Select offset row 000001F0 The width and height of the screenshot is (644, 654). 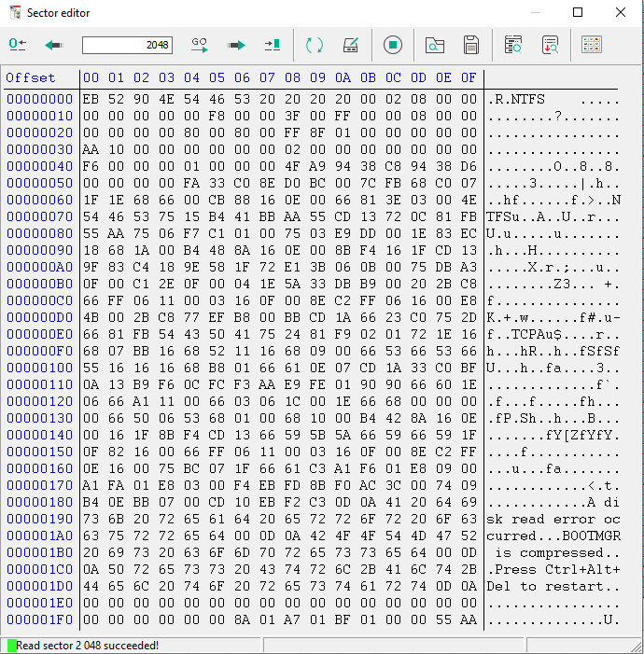39,619
